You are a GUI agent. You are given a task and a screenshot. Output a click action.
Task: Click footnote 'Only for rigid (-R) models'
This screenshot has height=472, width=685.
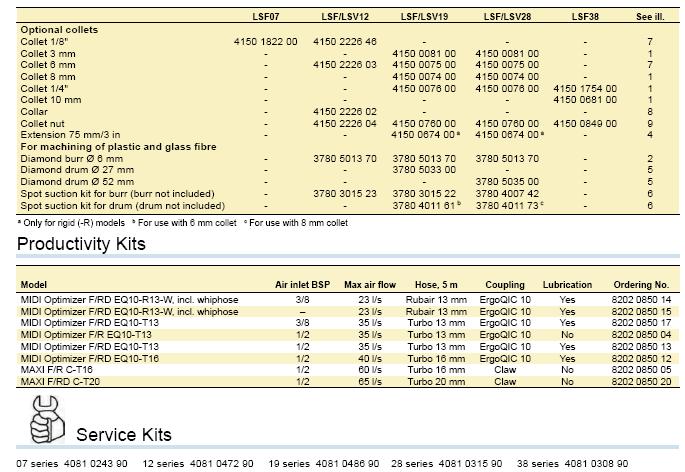[74, 223]
